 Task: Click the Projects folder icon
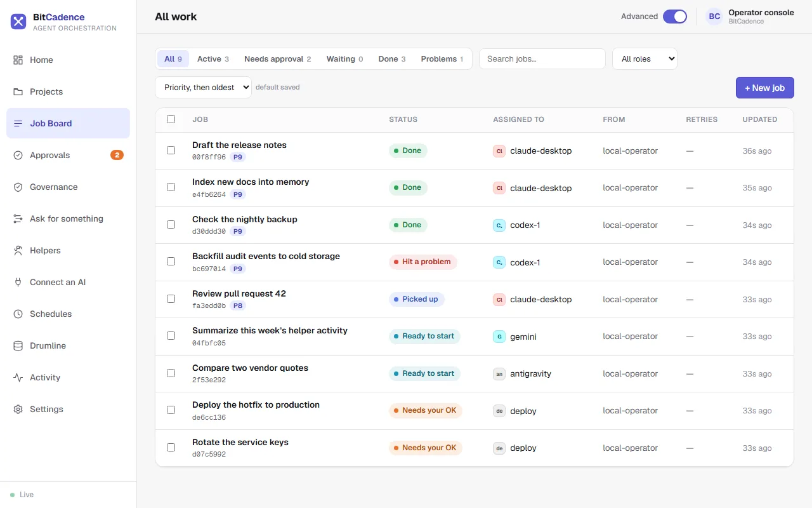click(18, 91)
